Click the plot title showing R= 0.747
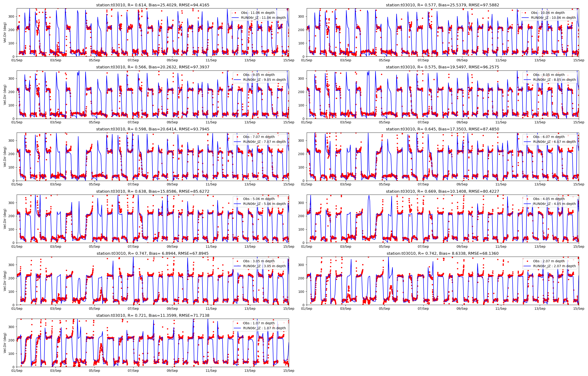This screenshot has width=588, height=376. pos(153,253)
